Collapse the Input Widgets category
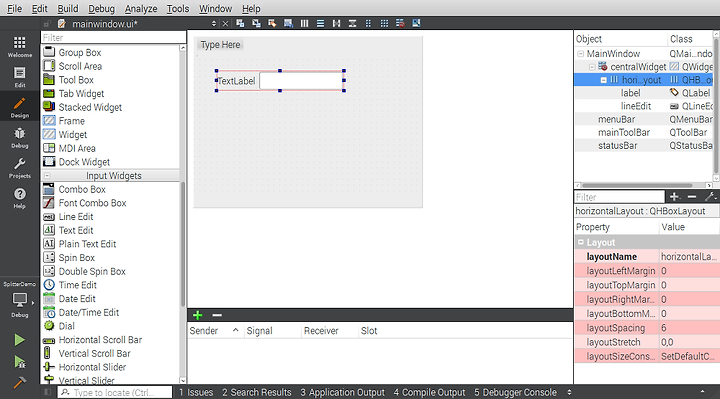The image size is (720, 399). [x=47, y=176]
